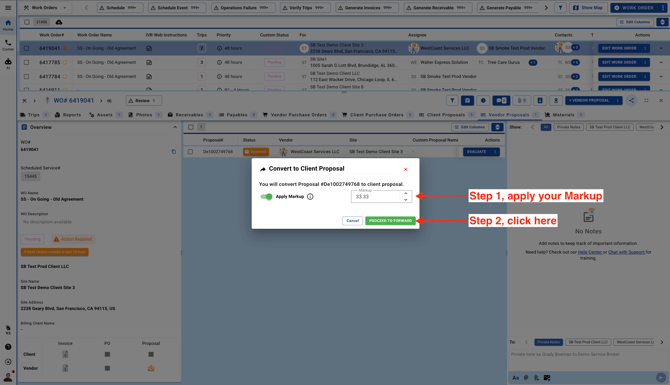The height and width of the screenshot is (385, 670).
Task: Click Cancel in Convert to Client Proposal dialog
Action: tap(353, 220)
